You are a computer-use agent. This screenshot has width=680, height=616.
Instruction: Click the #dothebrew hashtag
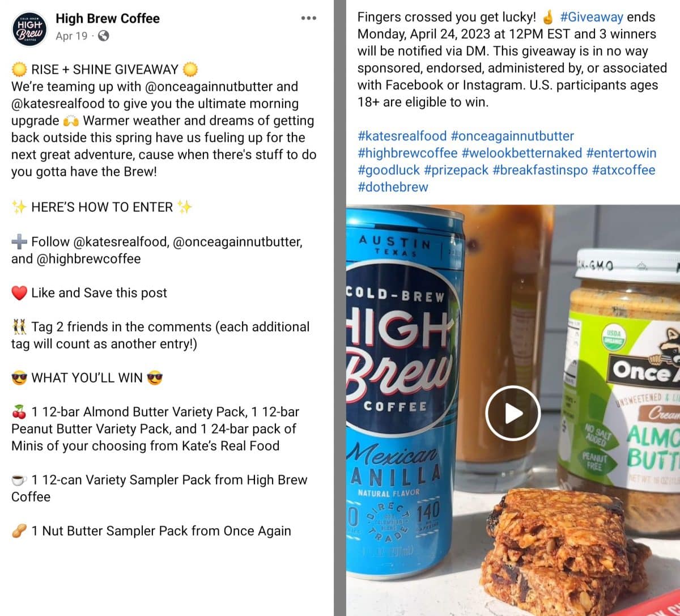pos(393,187)
